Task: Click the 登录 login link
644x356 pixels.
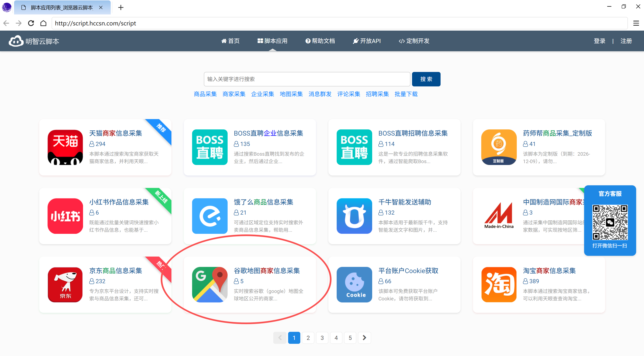Action: point(600,41)
